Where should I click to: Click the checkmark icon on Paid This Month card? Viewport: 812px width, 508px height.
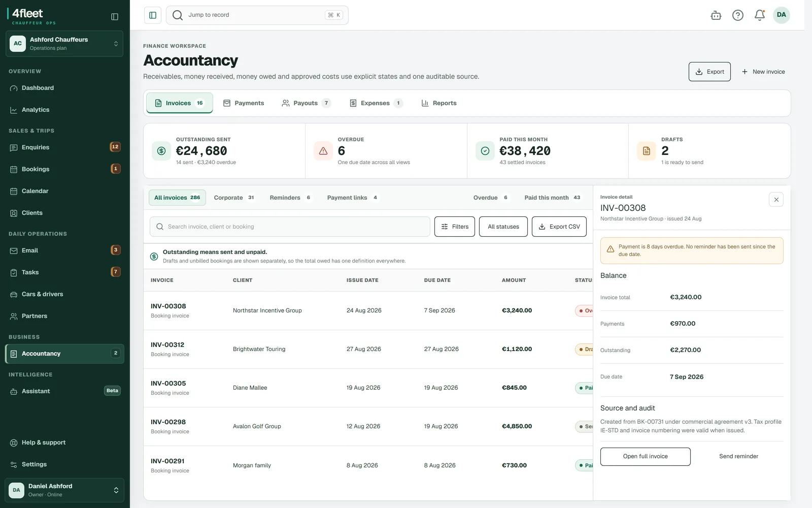[485, 151]
